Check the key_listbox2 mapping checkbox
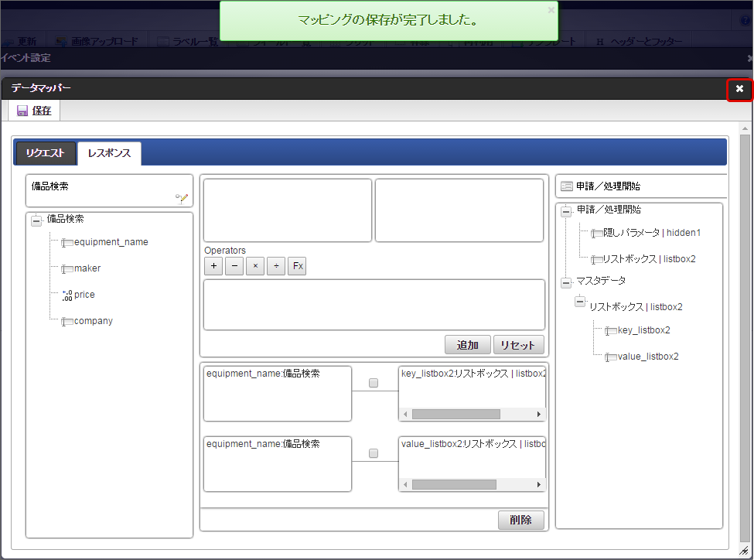The height and width of the screenshot is (560, 754). pos(374,383)
